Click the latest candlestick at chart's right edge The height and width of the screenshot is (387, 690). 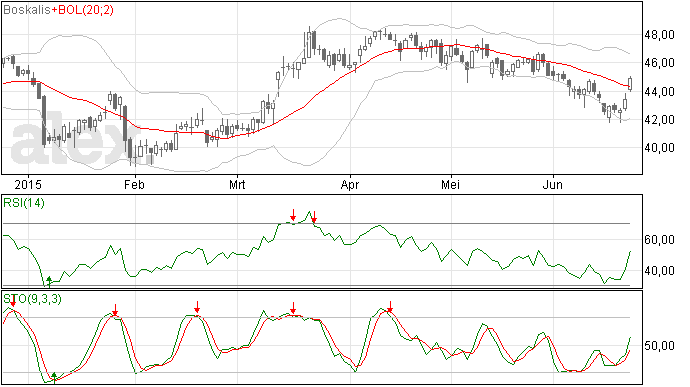tap(631, 83)
